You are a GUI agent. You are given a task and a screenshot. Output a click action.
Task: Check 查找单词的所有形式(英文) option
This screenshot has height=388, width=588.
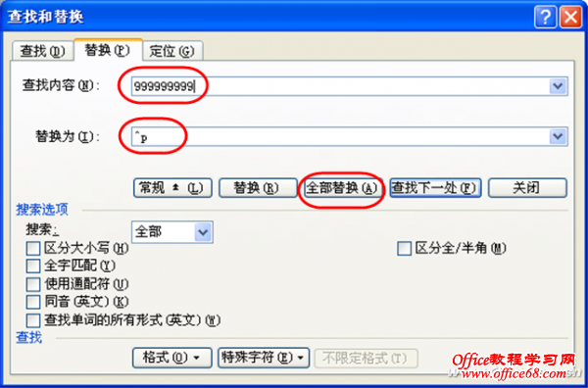coord(33,320)
